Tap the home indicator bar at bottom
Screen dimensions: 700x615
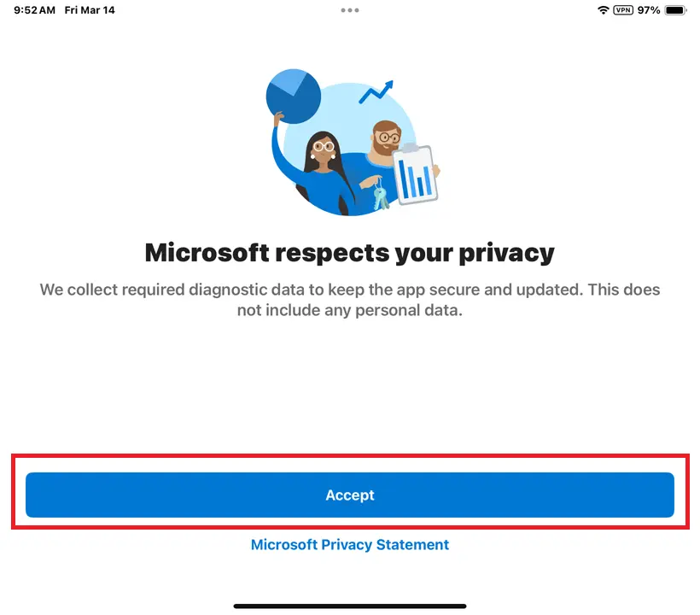pyautogui.click(x=350, y=606)
